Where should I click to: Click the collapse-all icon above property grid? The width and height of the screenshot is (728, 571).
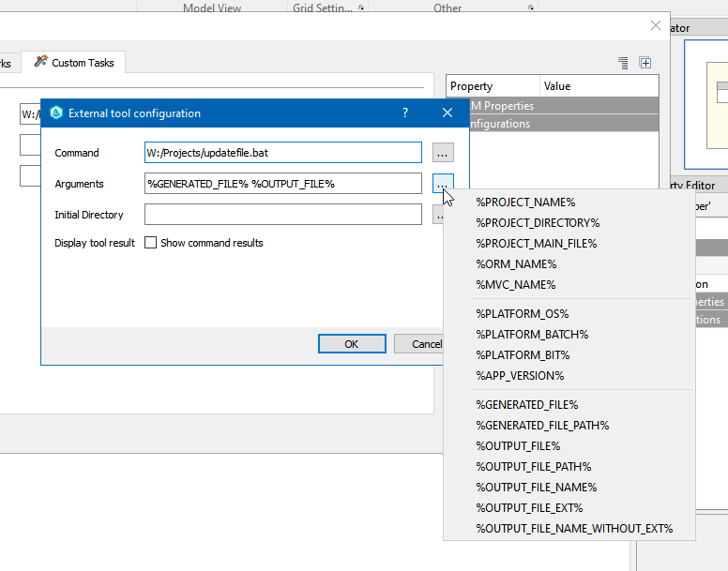pos(623,63)
